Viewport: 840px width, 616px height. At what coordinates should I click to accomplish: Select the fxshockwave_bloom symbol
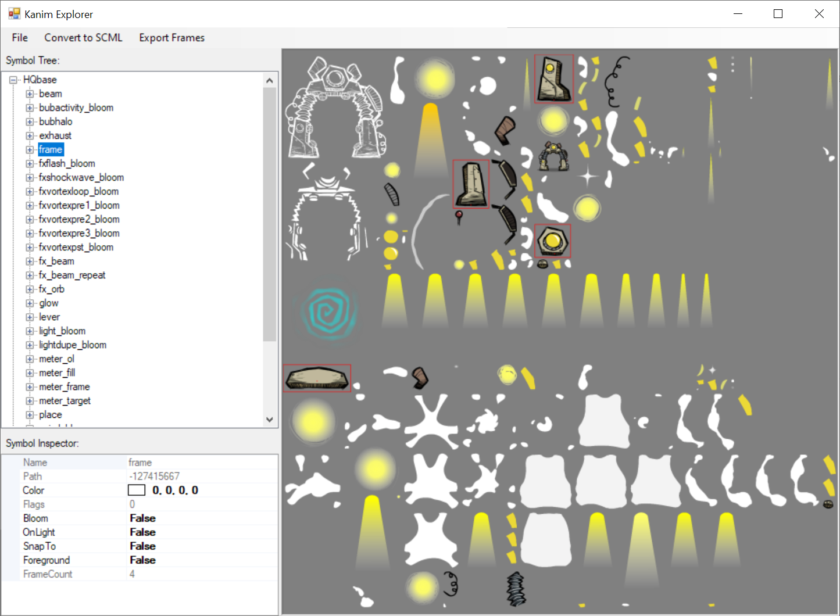tap(81, 177)
